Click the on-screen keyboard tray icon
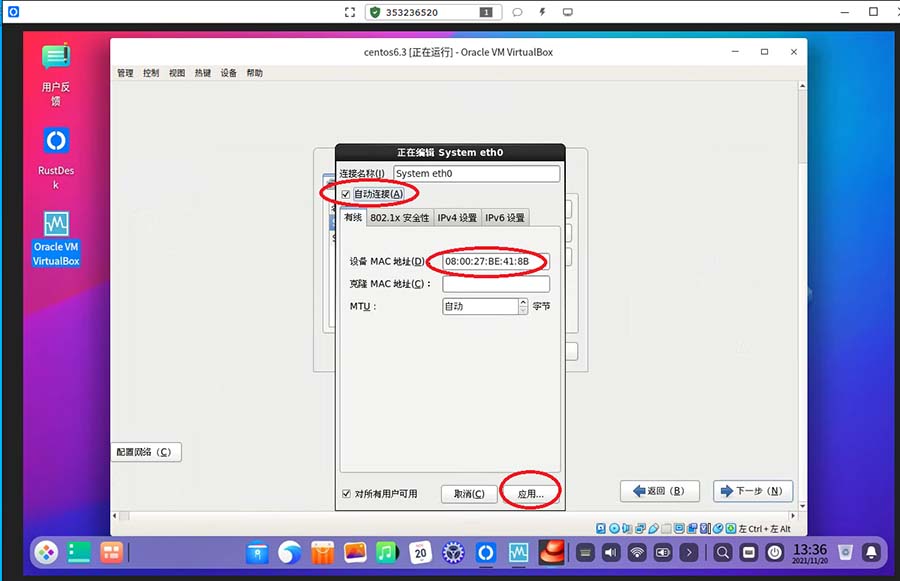 (x=585, y=553)
